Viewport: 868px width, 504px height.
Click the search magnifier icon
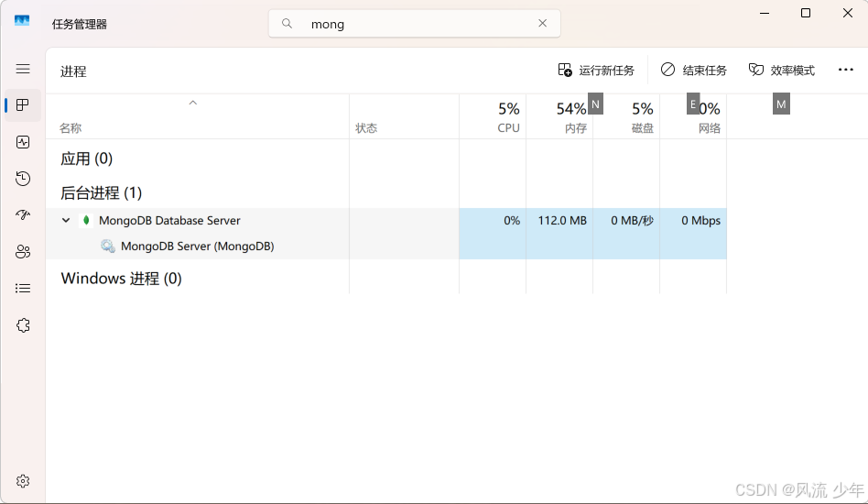click(x=287, y=23)
